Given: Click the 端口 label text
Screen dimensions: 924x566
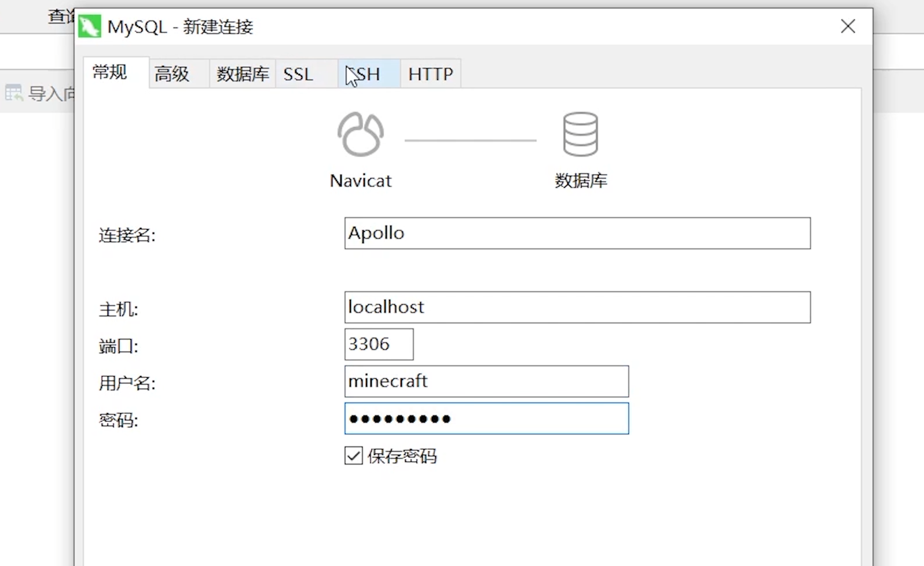Looking at the screenshot, I should tap(118, 347).
